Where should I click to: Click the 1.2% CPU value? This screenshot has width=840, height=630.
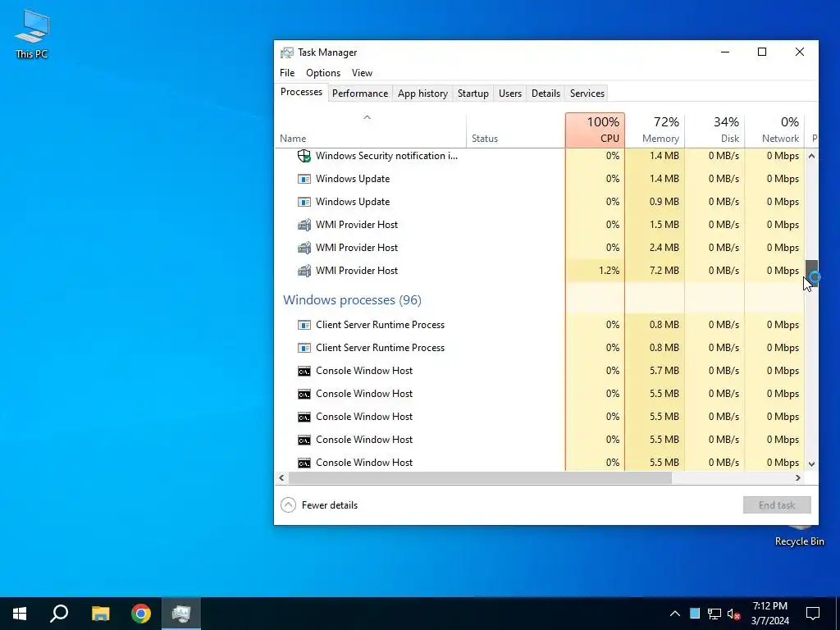coord(609,271)
